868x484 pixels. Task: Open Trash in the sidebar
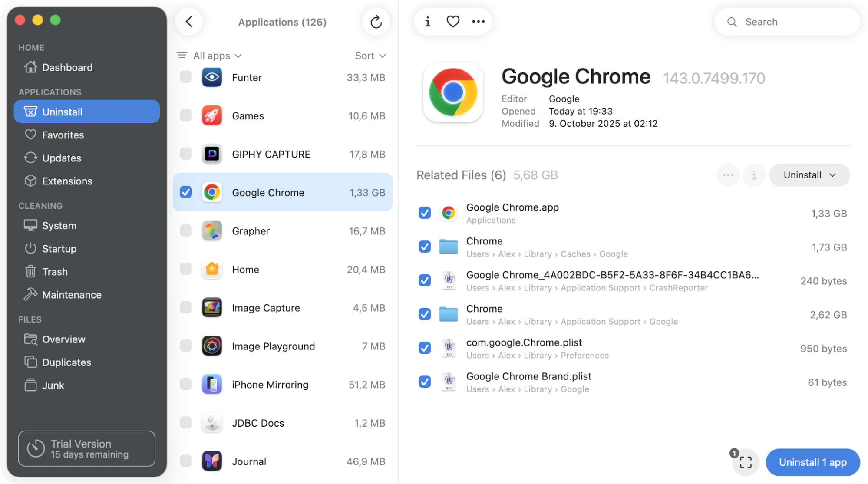tap(87, 272)
